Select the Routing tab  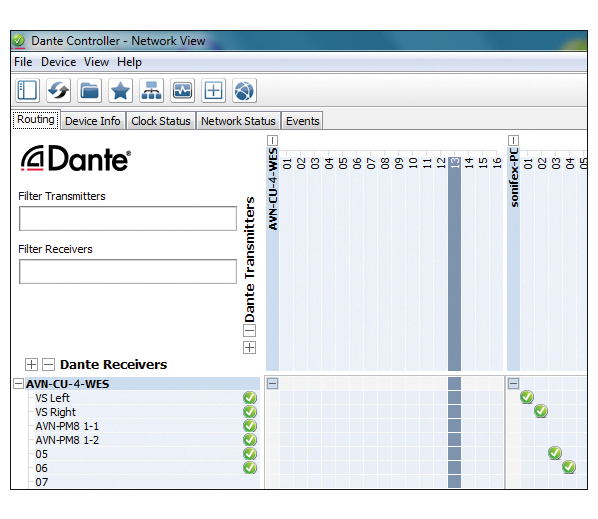(36, 120)
